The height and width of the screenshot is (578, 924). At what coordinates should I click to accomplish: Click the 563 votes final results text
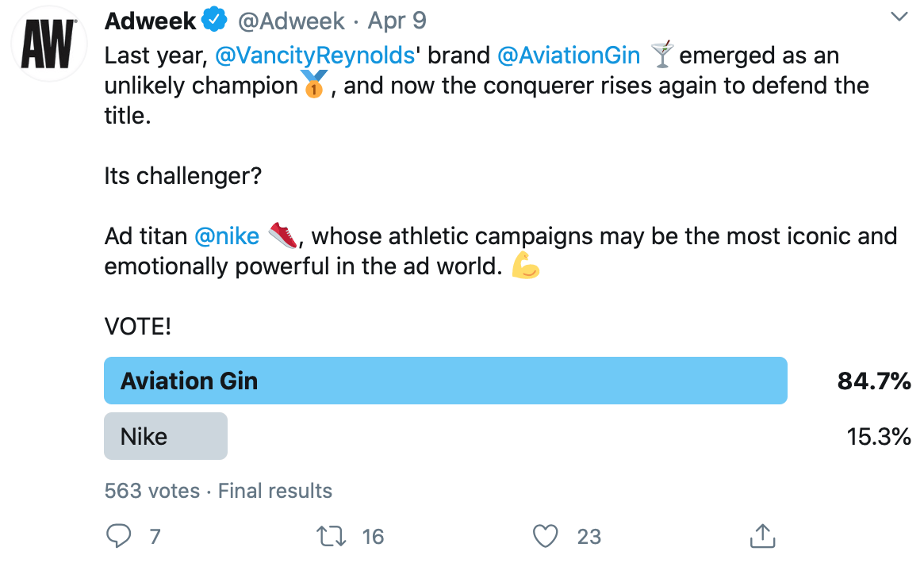point(220,491)
